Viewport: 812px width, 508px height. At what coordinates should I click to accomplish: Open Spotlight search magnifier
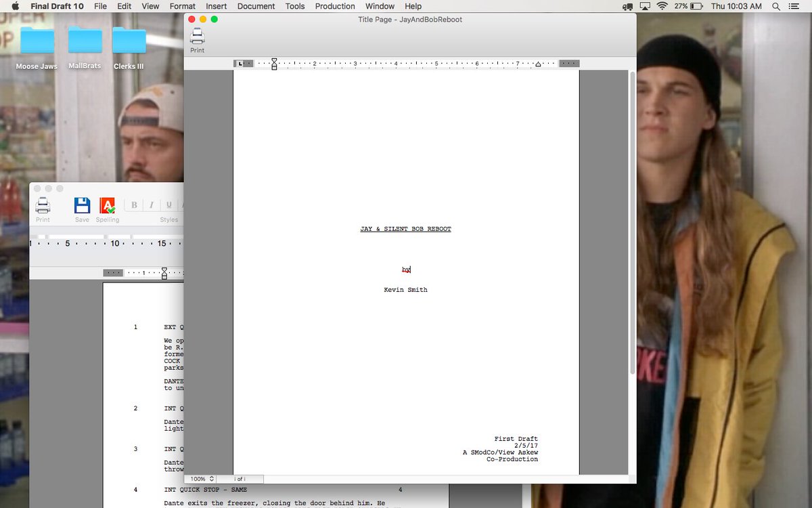pos(776,6)
